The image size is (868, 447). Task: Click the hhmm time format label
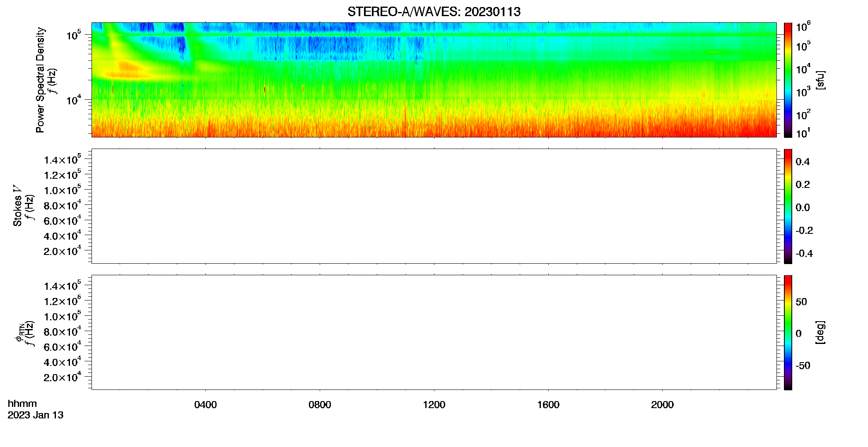coord(22,404)
